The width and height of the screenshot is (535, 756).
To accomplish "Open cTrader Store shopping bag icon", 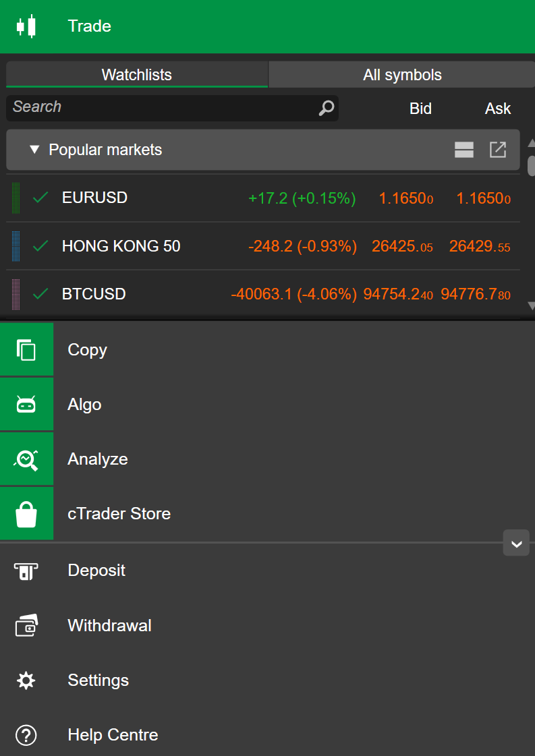I will pos(26,514).
